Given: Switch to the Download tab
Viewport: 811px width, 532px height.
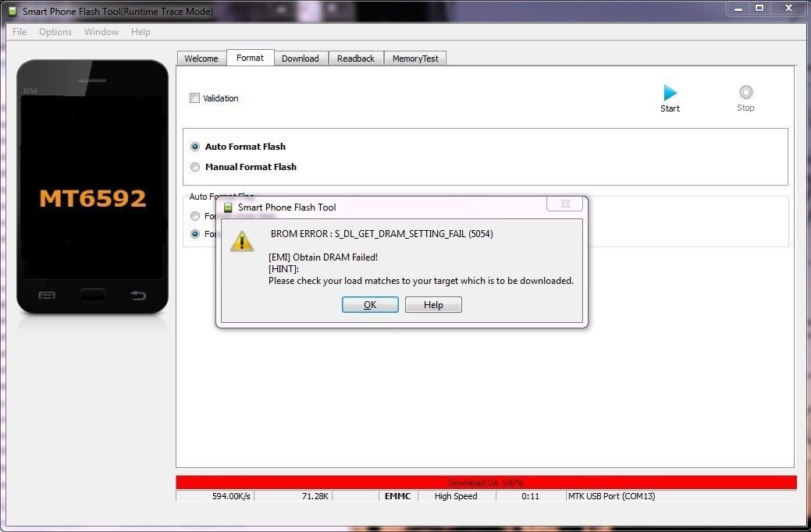Looking at the screenshot, I should pyautogui.click(x=301, y=59).
